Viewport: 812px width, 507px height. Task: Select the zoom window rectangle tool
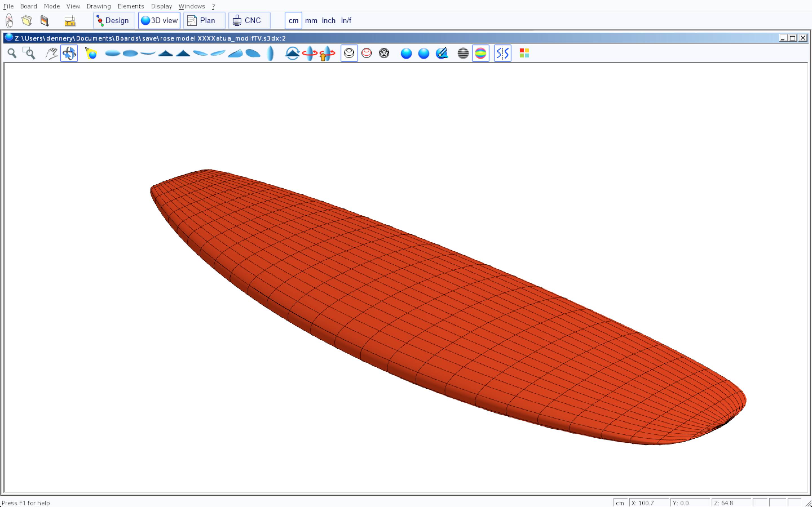(x=29, y=53)
